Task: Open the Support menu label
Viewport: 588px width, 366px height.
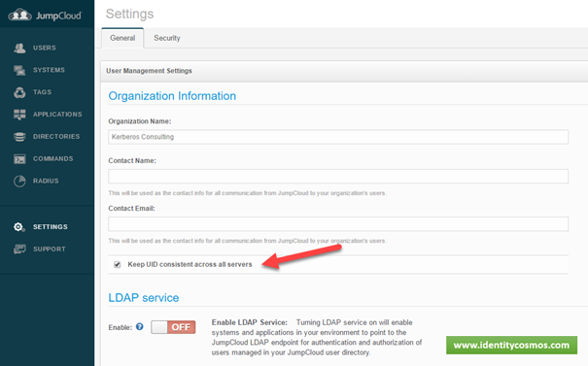Action: tap(50, 250)
